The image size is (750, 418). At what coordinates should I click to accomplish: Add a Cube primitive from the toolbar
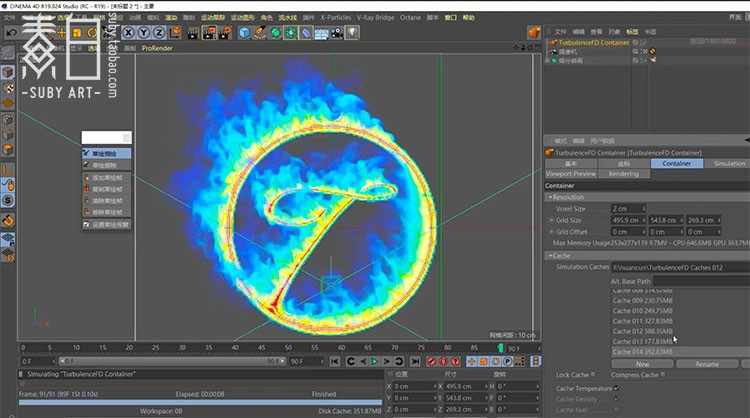tap(244, 33)
